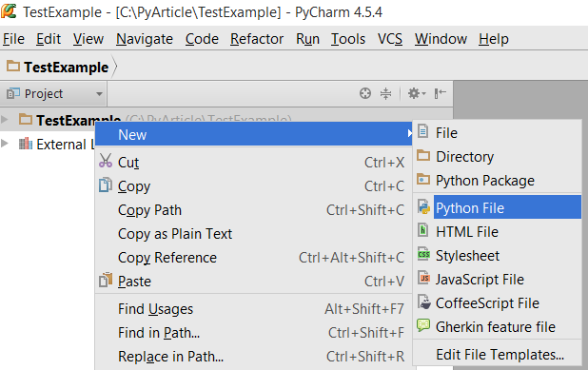588x370 pixels.
Task: Create a new CoffeeScript File
Action: click(498, 302)
